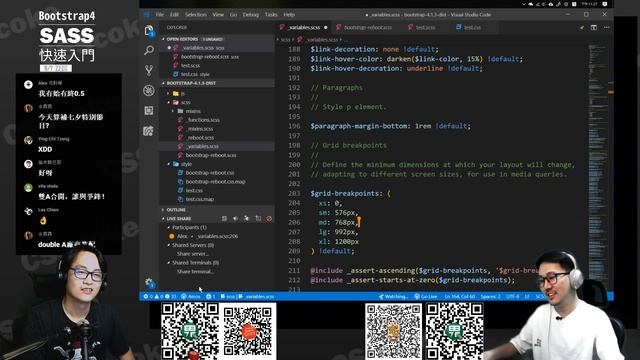Click the third action icon in the Live Share header

(x=247, y=219)
